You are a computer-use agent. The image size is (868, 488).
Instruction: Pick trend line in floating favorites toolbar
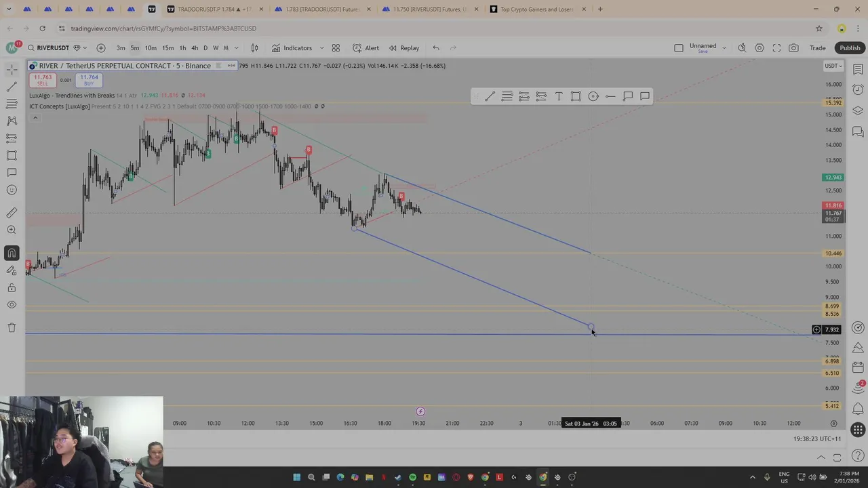pyautogui.click(x=490, y=96)
